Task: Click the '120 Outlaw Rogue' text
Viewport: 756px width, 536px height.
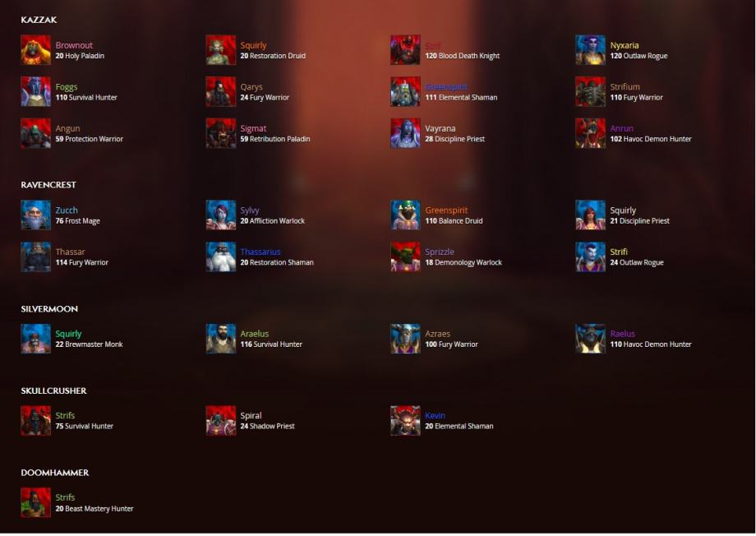Action: [x=638, y=56]
